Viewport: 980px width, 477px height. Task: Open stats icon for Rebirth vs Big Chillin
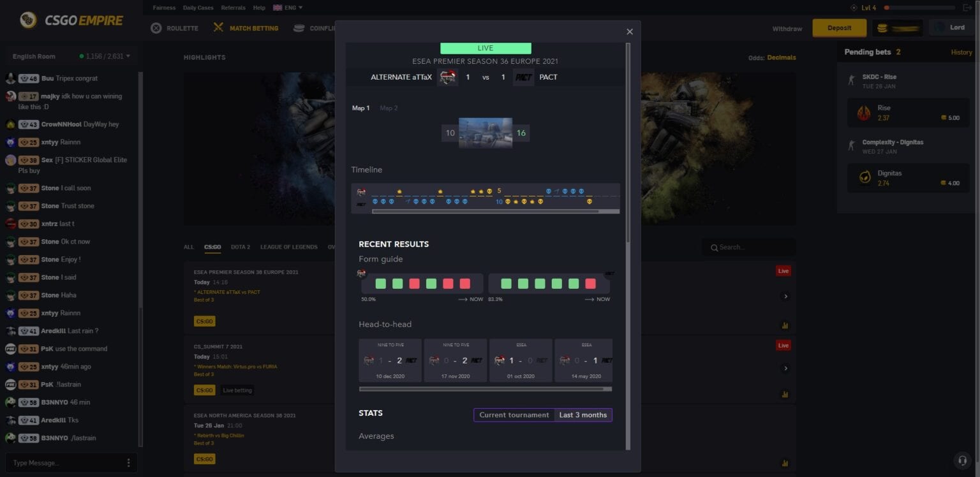click(x=785, y=464)
